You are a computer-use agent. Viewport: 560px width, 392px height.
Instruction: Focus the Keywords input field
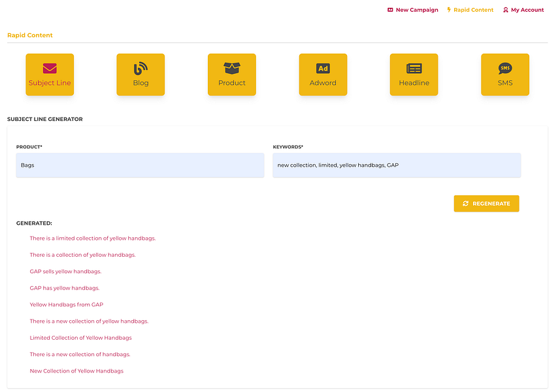397,165
